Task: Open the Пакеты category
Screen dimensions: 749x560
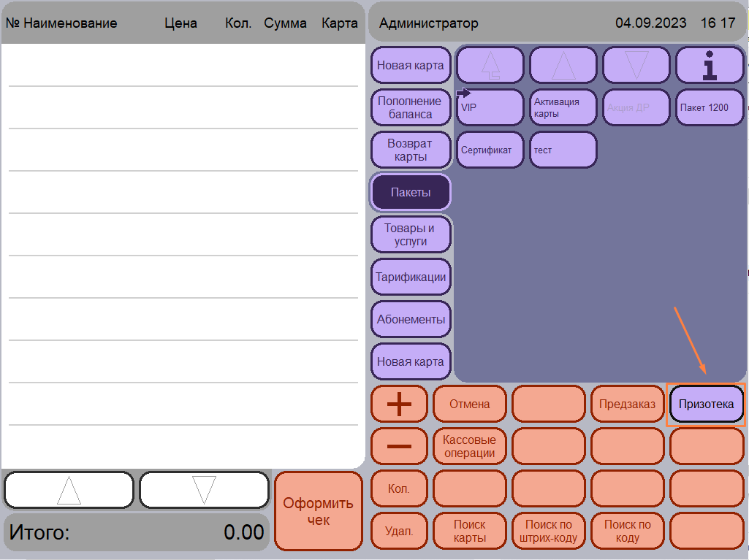Action: click(411, 192)
